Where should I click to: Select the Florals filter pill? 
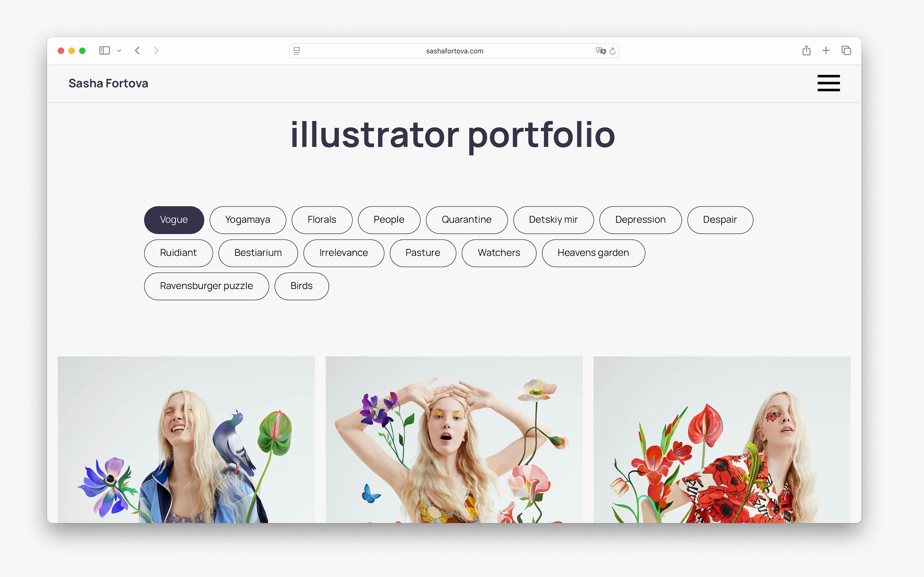[321, 220]
